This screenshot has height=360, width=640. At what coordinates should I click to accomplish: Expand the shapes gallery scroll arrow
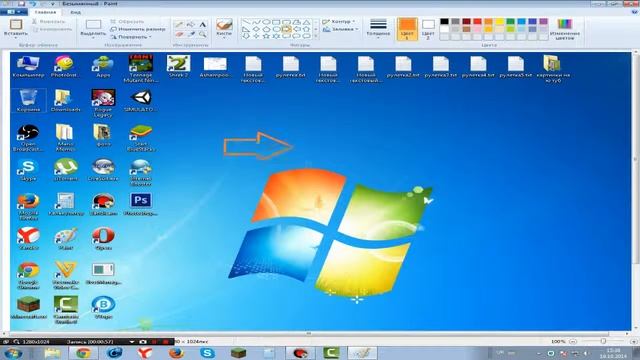pos(316,37)
